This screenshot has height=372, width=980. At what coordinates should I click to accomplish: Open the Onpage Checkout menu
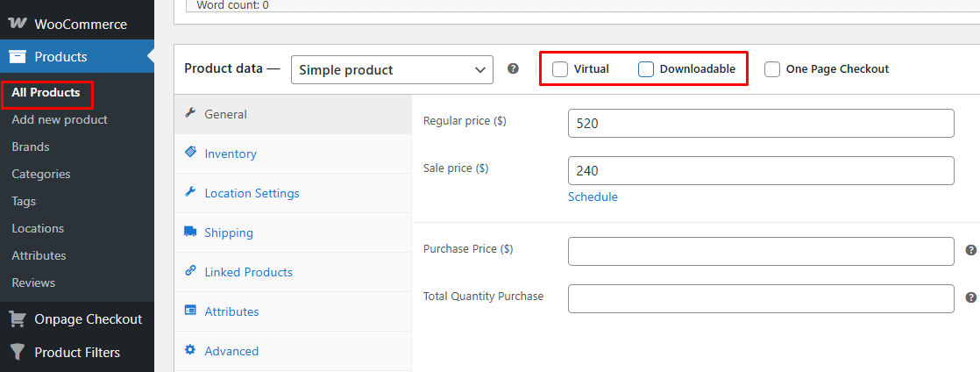(x=77, y=318)
